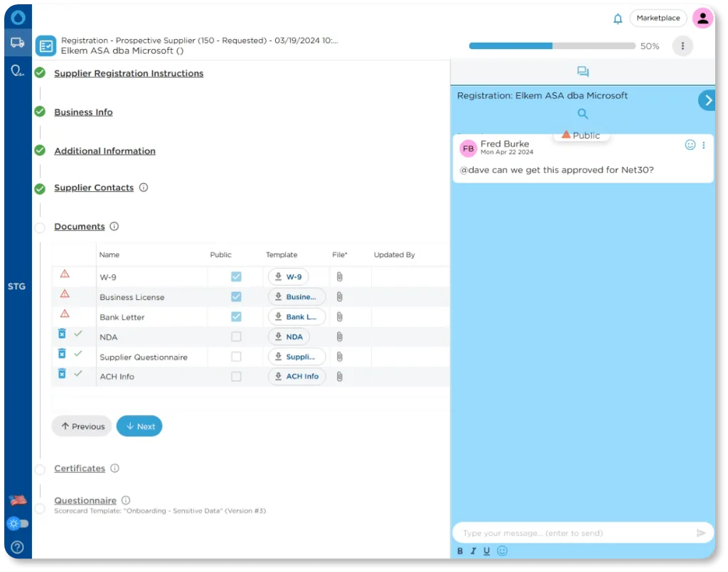Click the send message arrow icon

click(x=701, y=533)
